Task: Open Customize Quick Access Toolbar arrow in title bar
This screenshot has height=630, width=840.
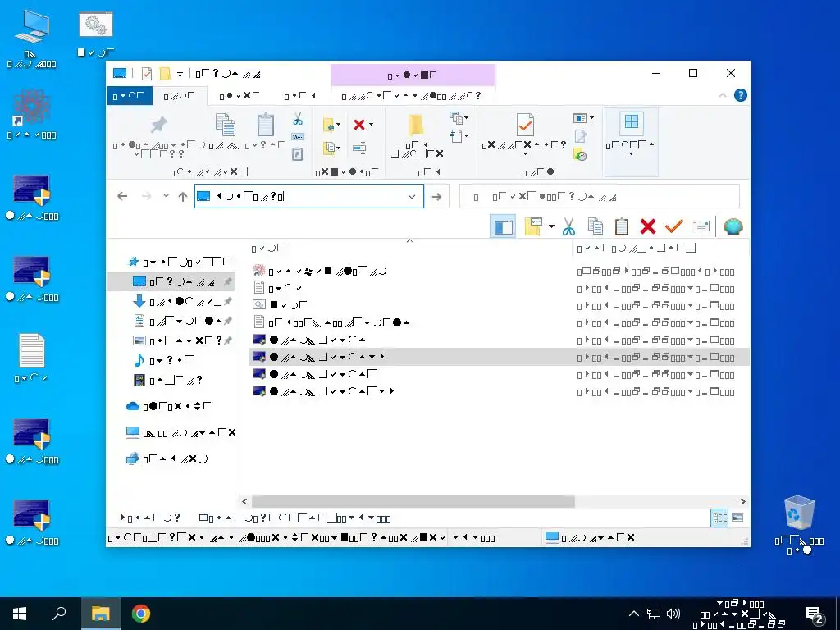Action: tap(180, 74)
